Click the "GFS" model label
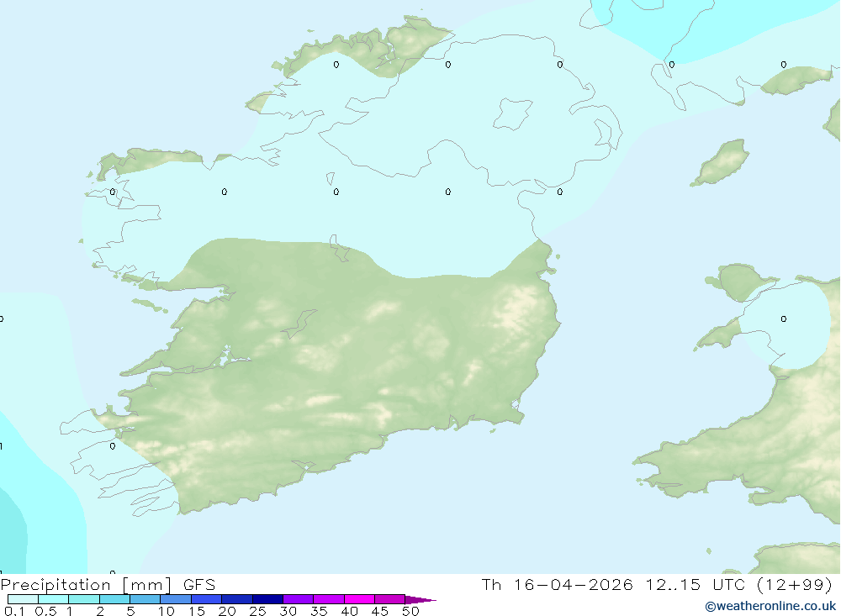Viewport: 841px width, 616px height. (199, 585)
